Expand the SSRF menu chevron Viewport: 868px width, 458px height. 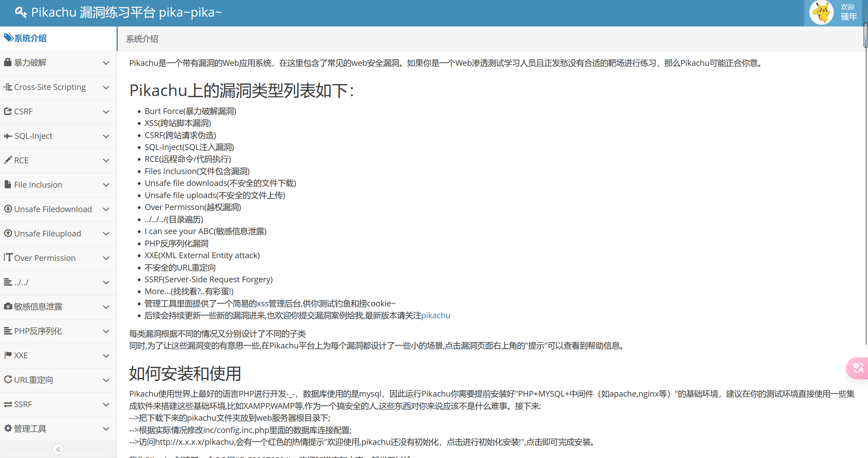[106, 404]
